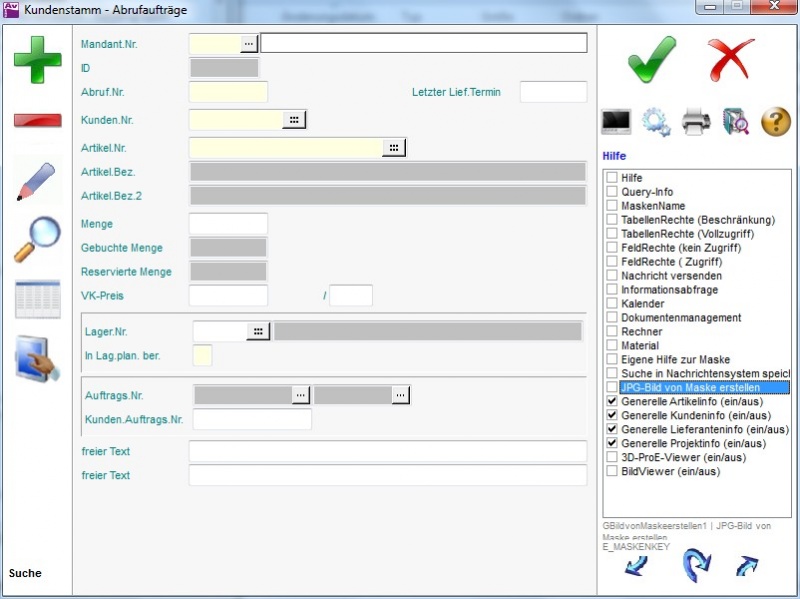Screen dimensions: 800x599
Task: Click the pencil edit icon
Action: tap(37, 181)
